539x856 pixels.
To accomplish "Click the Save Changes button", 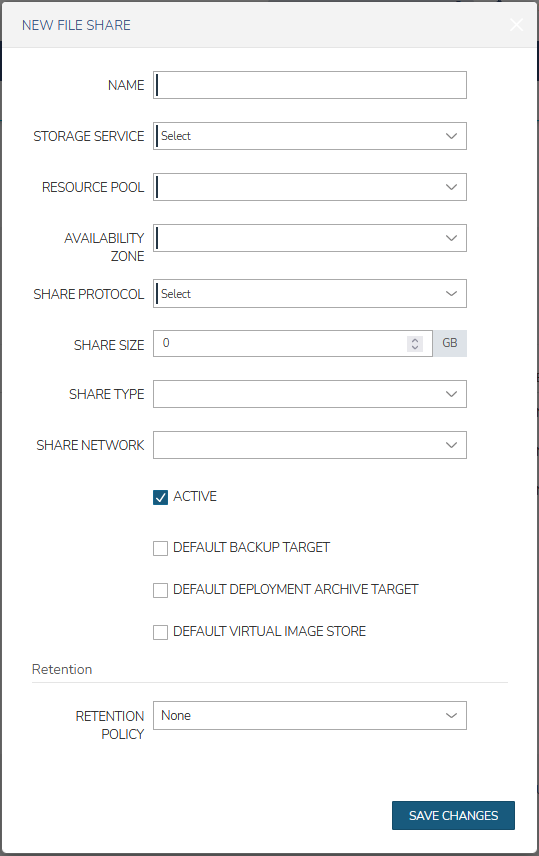I will [453, 816].
